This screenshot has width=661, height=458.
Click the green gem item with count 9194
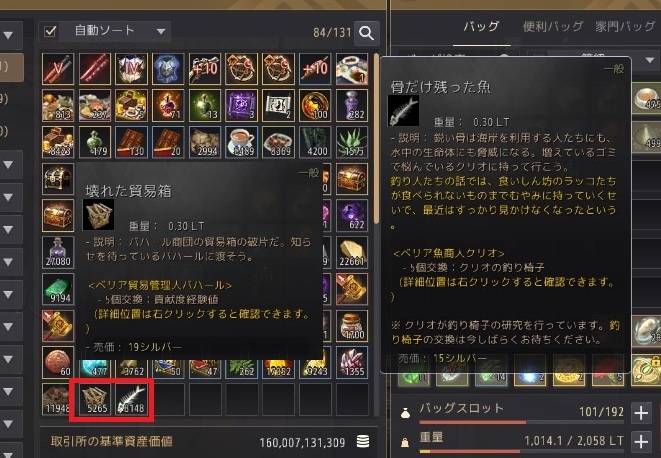pos(58,289)
